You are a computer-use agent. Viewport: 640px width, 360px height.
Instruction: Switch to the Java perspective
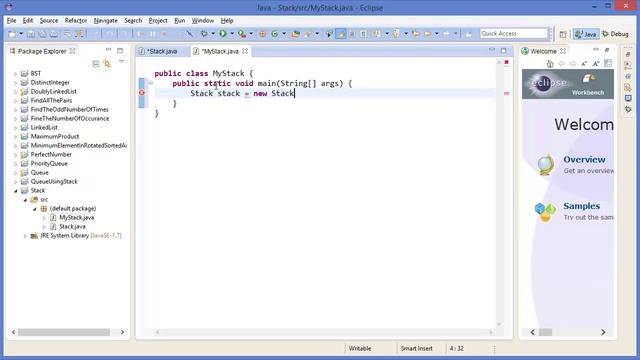[x=585, y=34]
